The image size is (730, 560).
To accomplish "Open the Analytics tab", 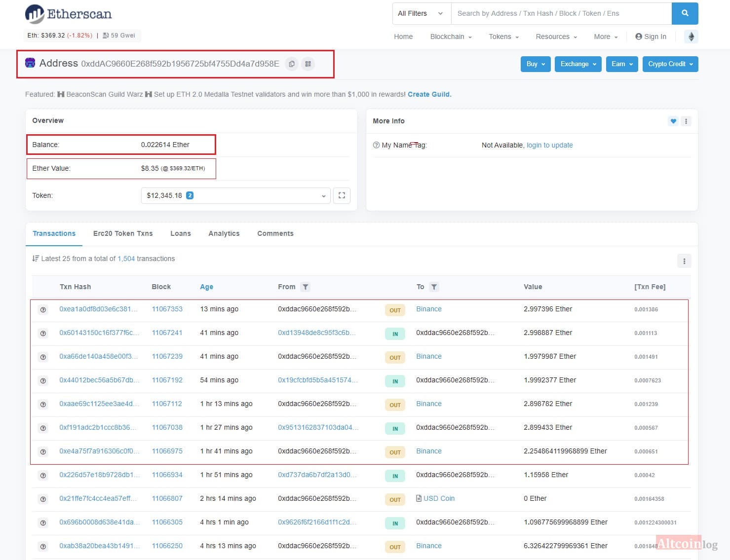I will tap(224, 233).
